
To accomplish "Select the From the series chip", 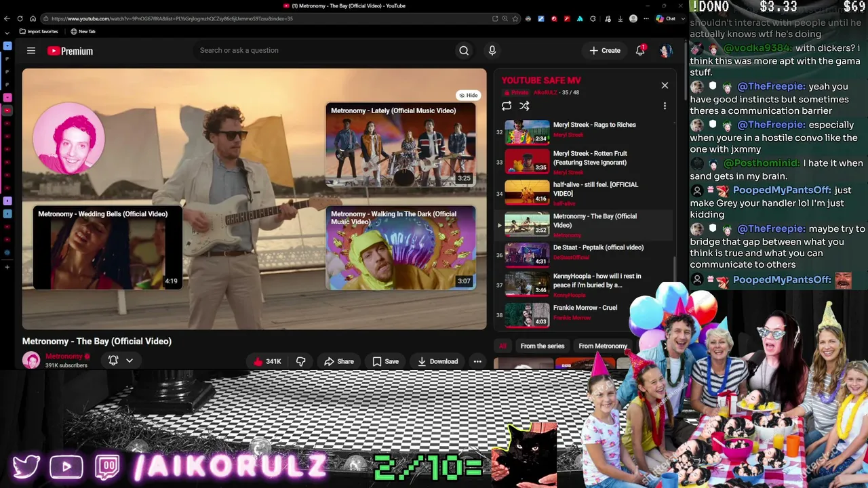I will click(x=542, y=346).
